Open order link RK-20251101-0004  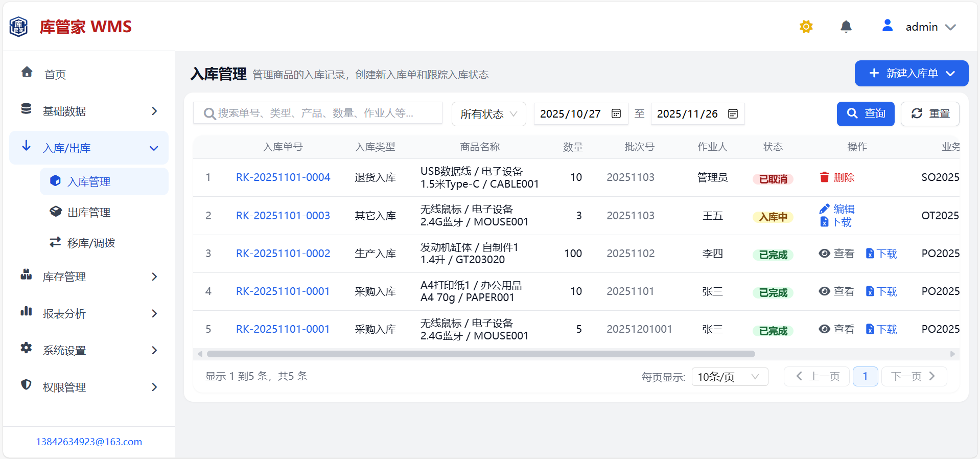283,177
